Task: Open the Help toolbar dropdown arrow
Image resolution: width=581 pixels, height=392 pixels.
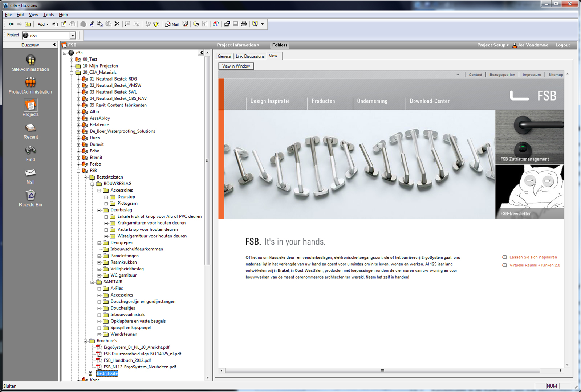Action: coord(262,24)
